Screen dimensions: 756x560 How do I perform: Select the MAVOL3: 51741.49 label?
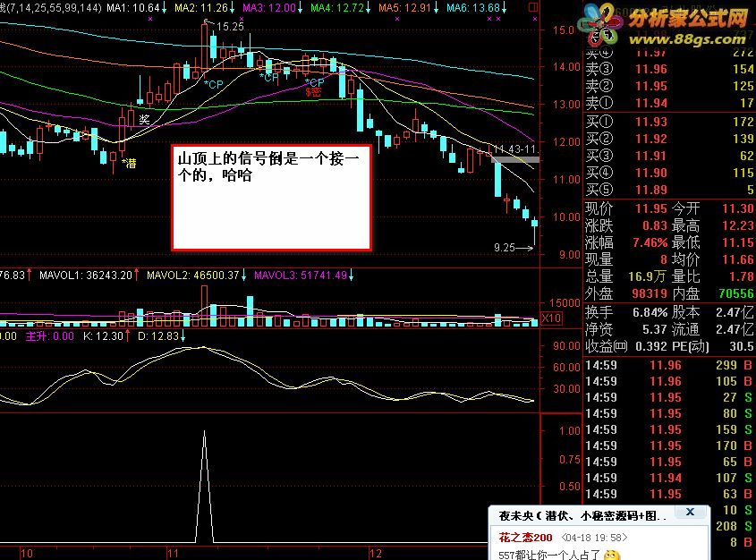pos(304,276)
